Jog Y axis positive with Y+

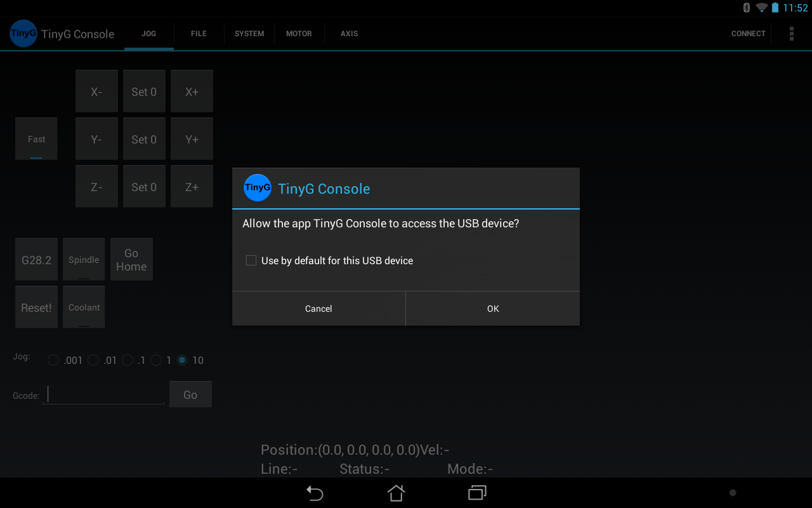coord(192,139)
